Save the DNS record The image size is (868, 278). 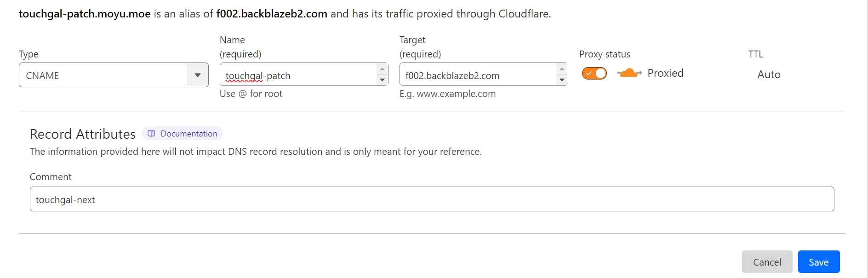818,262
